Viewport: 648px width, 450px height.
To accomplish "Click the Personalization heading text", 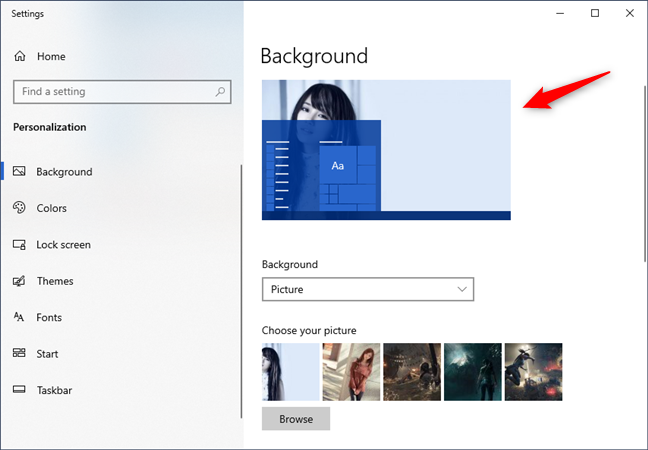I will click(50, 127).
